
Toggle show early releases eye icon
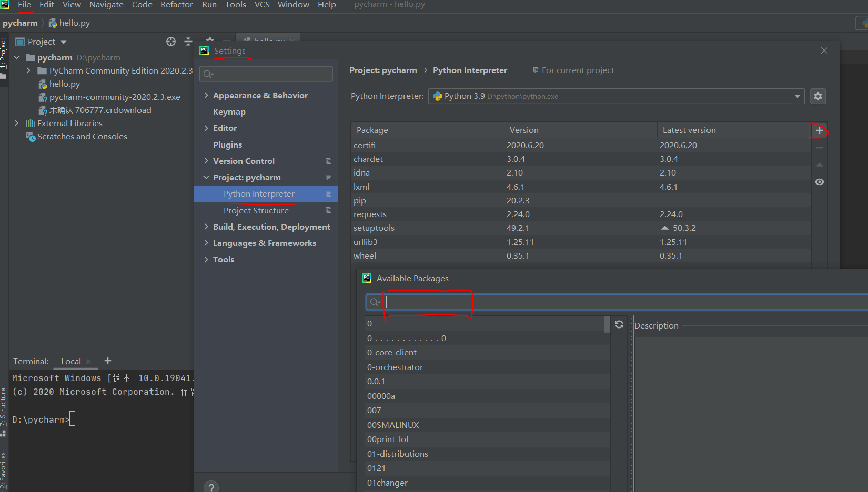[x=820, y=182]
